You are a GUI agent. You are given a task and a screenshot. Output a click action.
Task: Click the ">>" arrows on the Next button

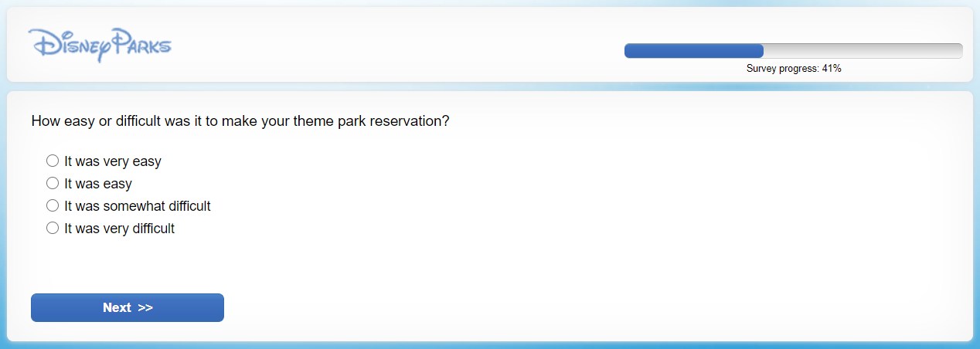coord(145,308)
